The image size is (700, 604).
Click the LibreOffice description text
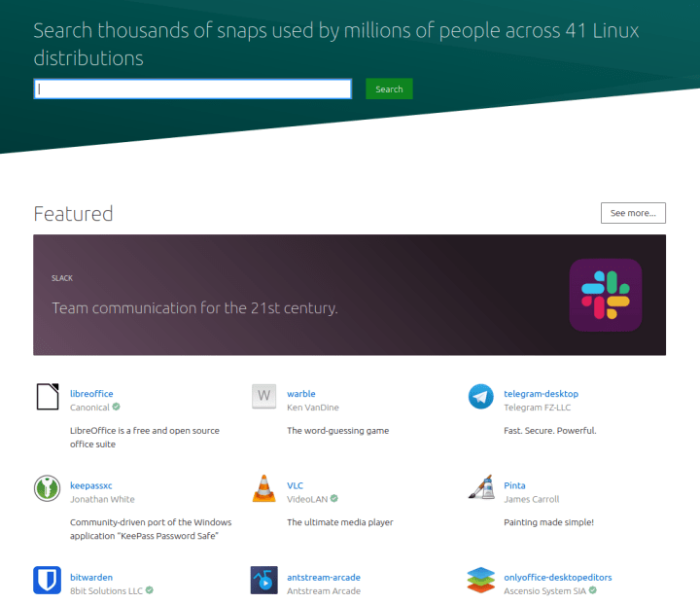pyautogui.click(x=145, y=438)
